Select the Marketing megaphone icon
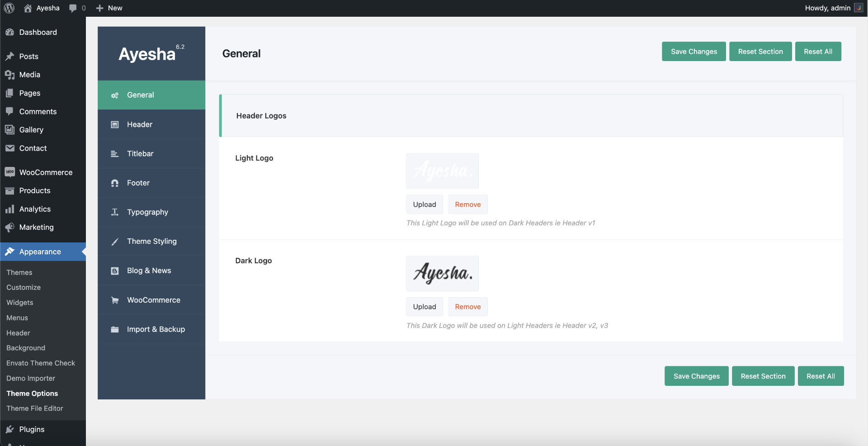Viewport: 868px width, 446px height. pos(9,227)
